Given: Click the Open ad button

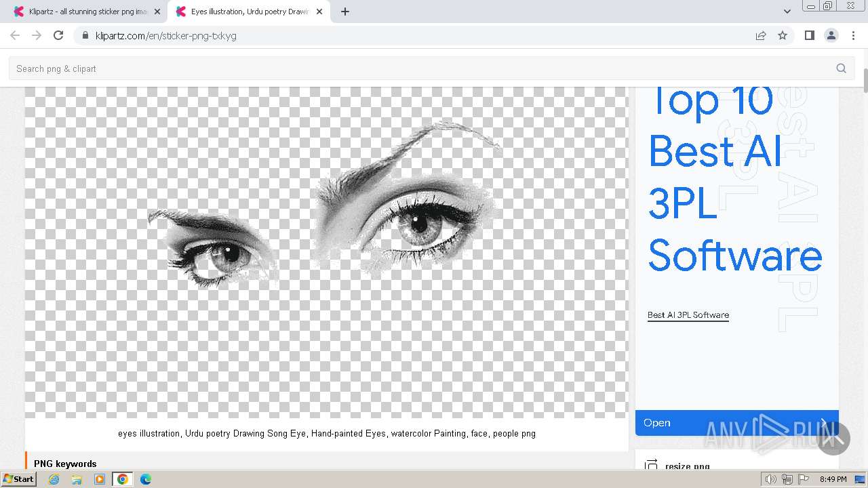Looking at the screenshot, I should click(737, 423).
